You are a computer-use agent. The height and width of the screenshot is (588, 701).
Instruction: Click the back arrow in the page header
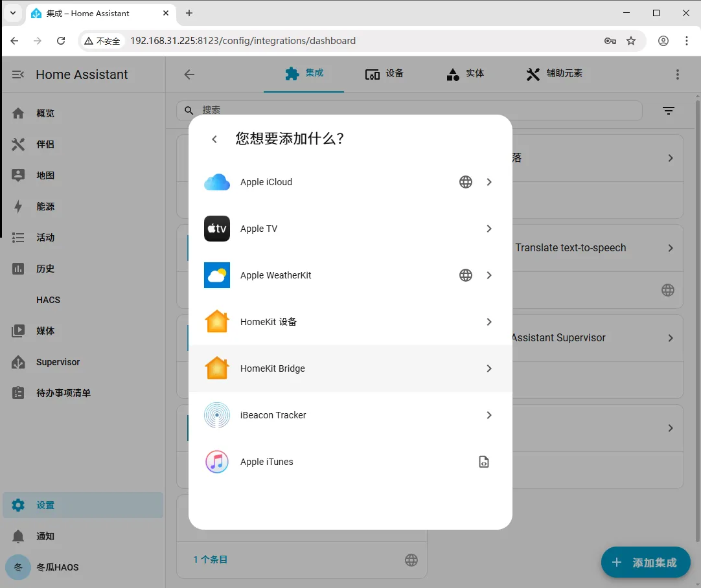189,74
